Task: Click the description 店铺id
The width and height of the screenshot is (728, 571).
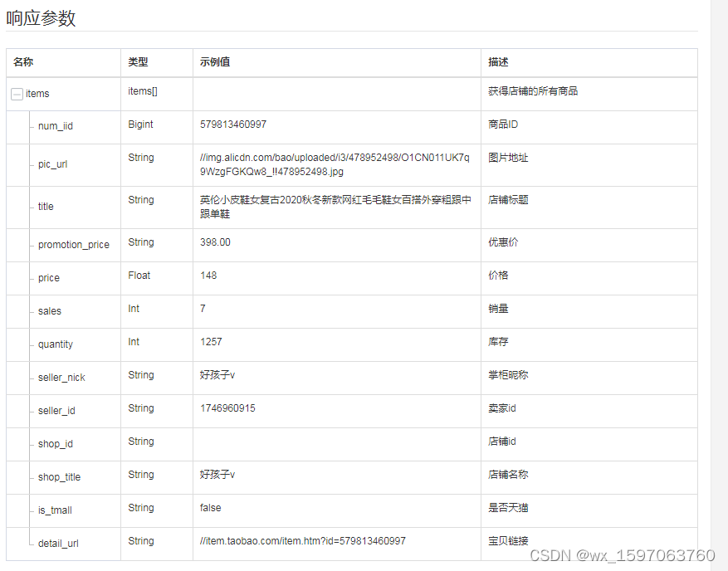Action: 502,442
